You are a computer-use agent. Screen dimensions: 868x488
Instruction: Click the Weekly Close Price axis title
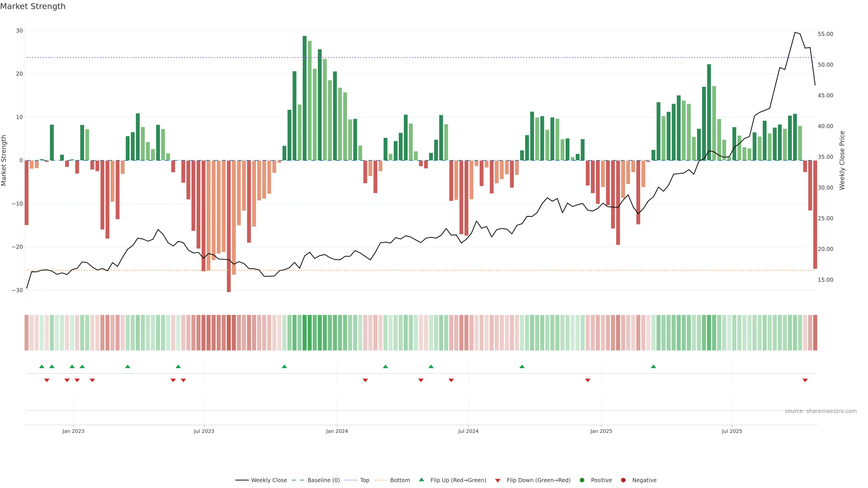(842, 160)
